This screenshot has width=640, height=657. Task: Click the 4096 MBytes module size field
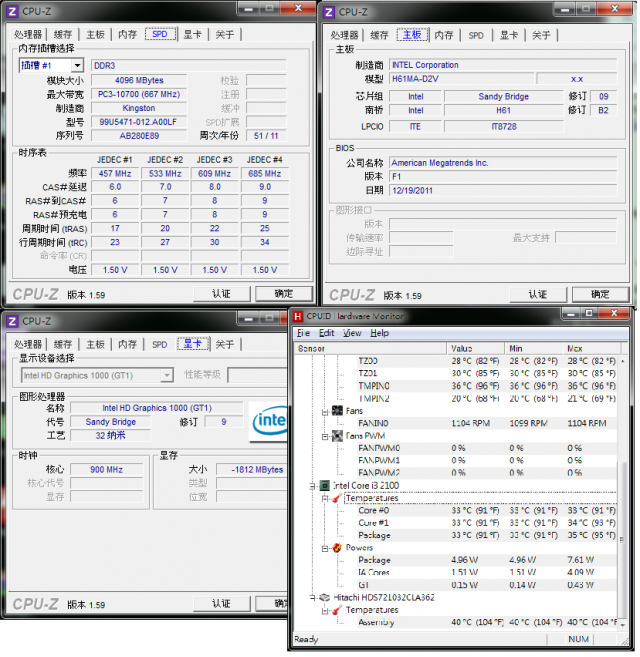coord(139,80)
